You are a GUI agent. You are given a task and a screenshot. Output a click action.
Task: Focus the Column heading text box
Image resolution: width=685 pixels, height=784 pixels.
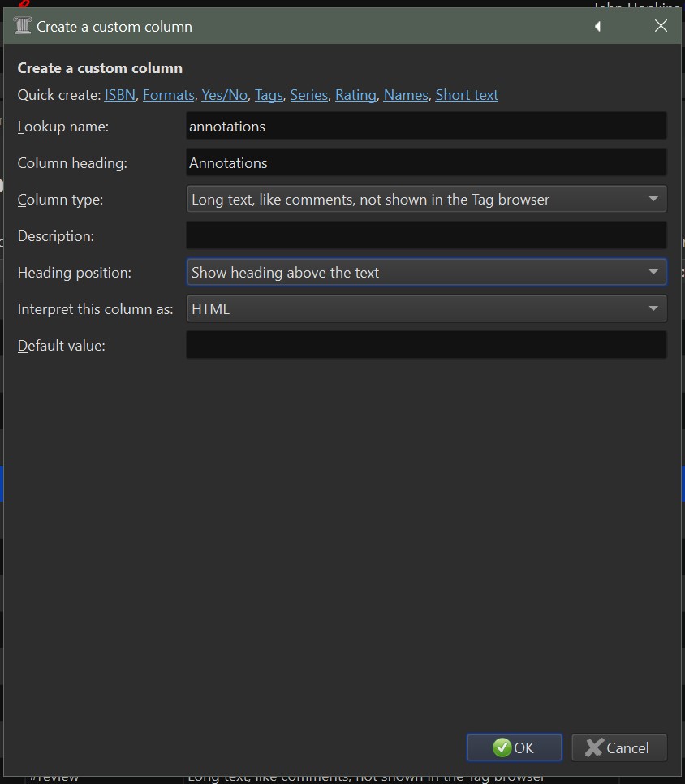click(x=426, y=163)
